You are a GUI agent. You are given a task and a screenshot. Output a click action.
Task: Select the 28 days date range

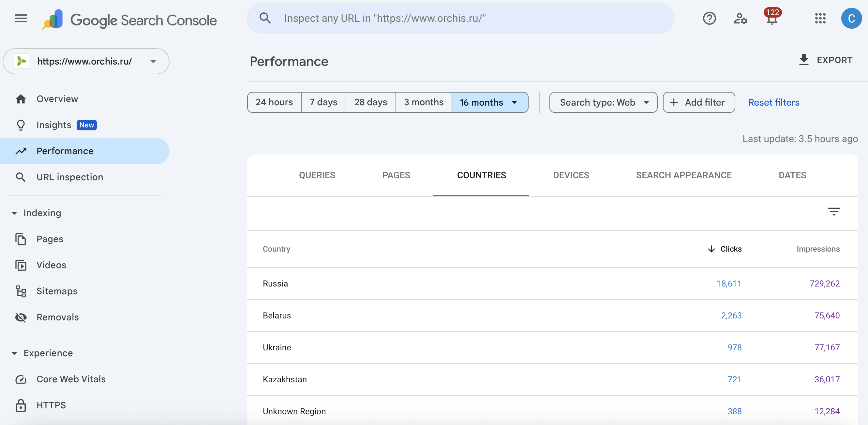tap(370, 102)
